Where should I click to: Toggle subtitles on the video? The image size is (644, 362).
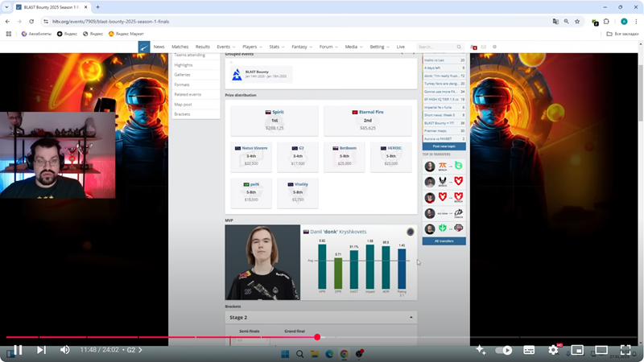529,350
